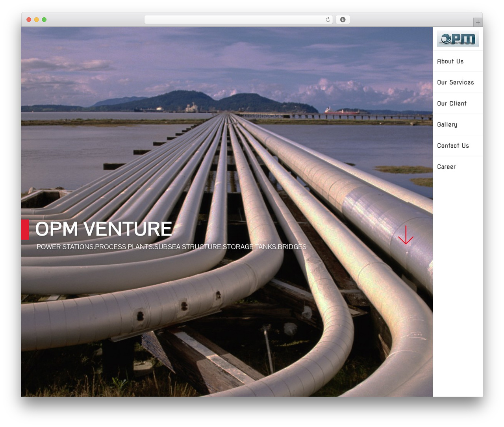Focus the browser address bar
The width and height of the screenshot is (504, 427).
pyautogui.click(x=239, y=20)
